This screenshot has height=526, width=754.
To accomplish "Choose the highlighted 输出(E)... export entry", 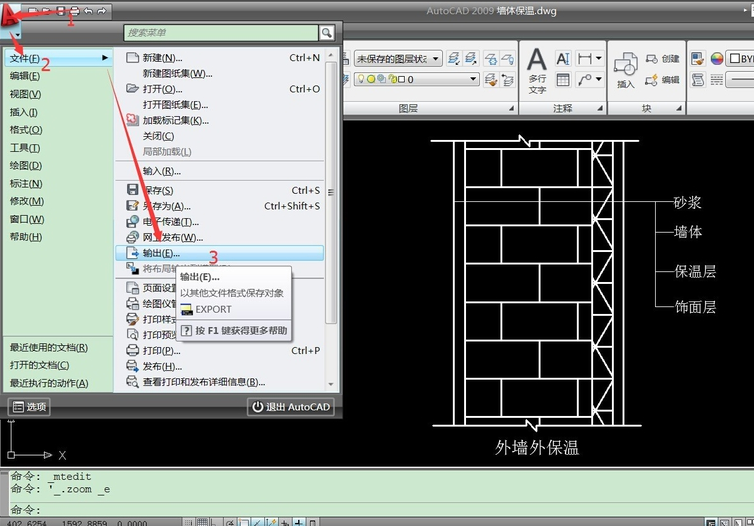I will pyautogui.click(x=220, y=253).
